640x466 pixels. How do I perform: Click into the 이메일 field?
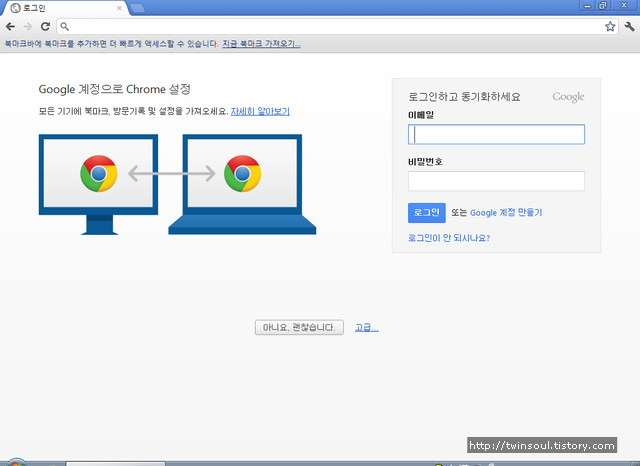pos(496,134)
